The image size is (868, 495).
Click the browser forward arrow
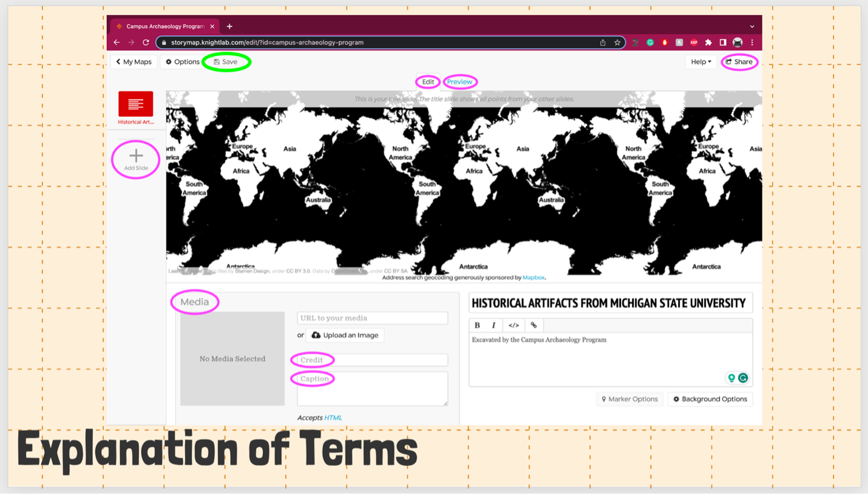tap(131, 43)
